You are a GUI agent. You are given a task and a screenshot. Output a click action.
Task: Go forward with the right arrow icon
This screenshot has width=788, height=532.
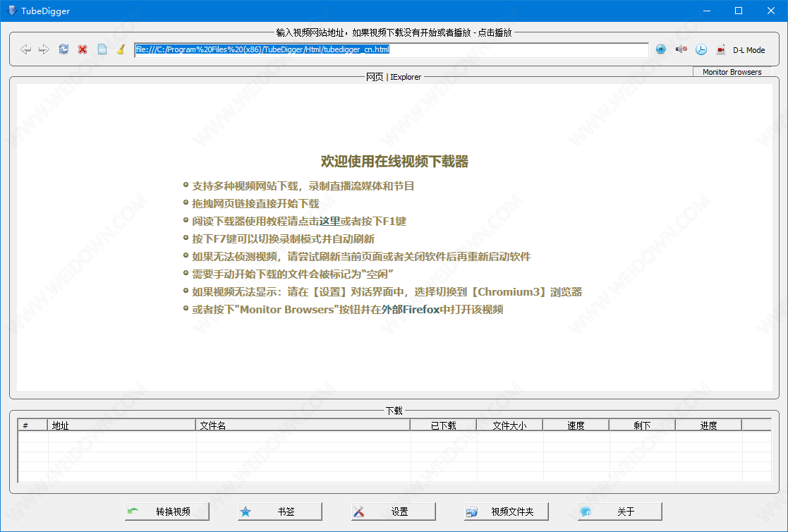[x=44, y=49]
